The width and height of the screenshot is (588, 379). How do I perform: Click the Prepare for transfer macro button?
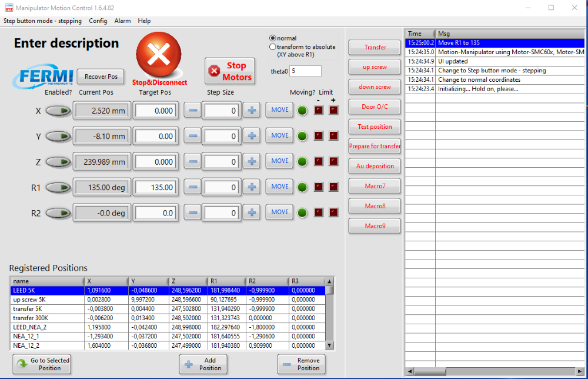pos(375,146)
